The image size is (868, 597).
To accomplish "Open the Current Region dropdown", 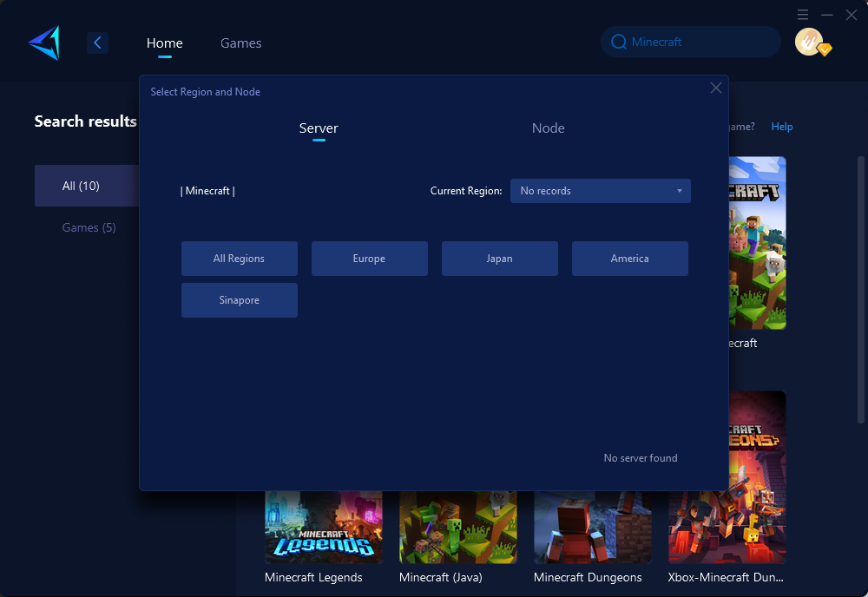I will 600,191.
